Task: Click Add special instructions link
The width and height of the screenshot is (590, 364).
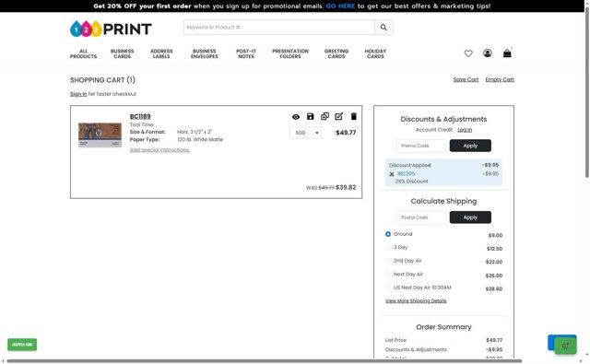Action: click(x=159, y=149)
